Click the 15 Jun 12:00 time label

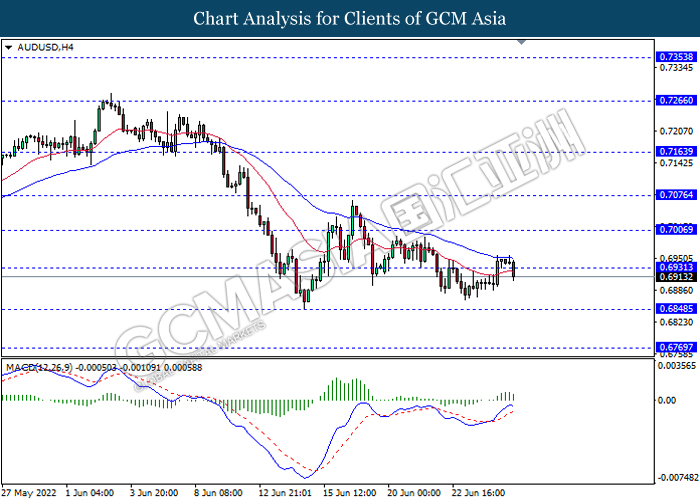point(350,493)
